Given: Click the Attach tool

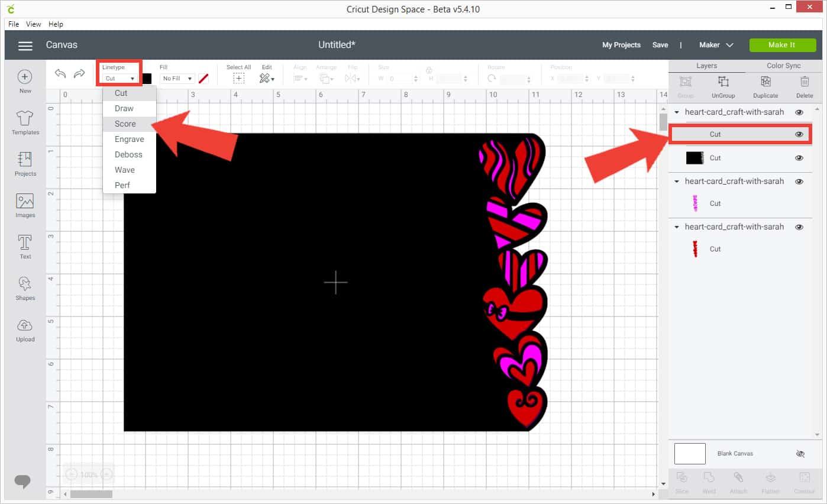Looking at the screenshot, I should pyautogui.click(x=738, y=482).
